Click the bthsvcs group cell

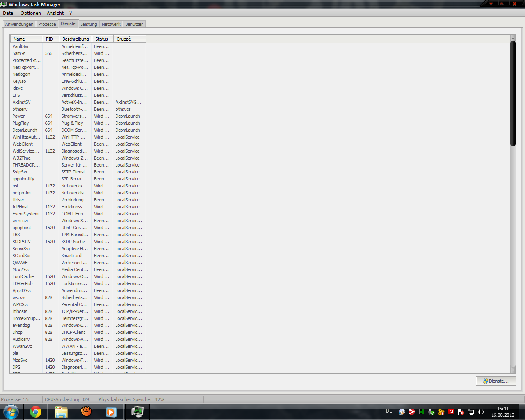pos(123,109)
